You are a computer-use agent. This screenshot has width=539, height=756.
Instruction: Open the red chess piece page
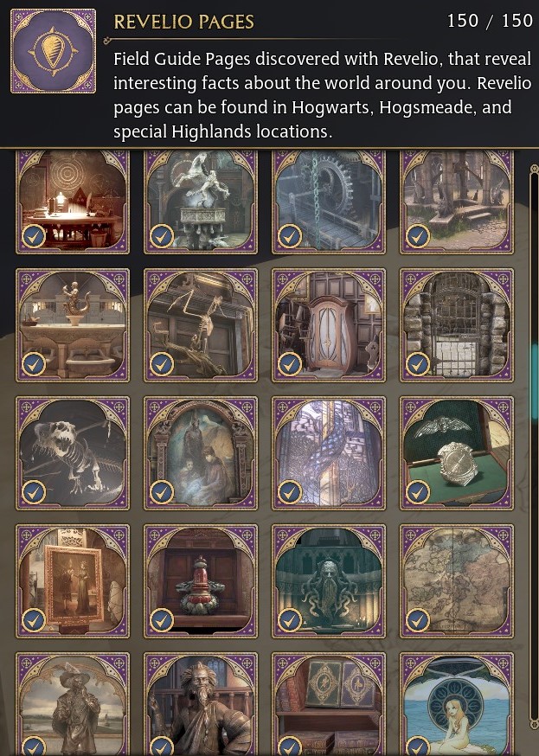[x=201, y=581]
